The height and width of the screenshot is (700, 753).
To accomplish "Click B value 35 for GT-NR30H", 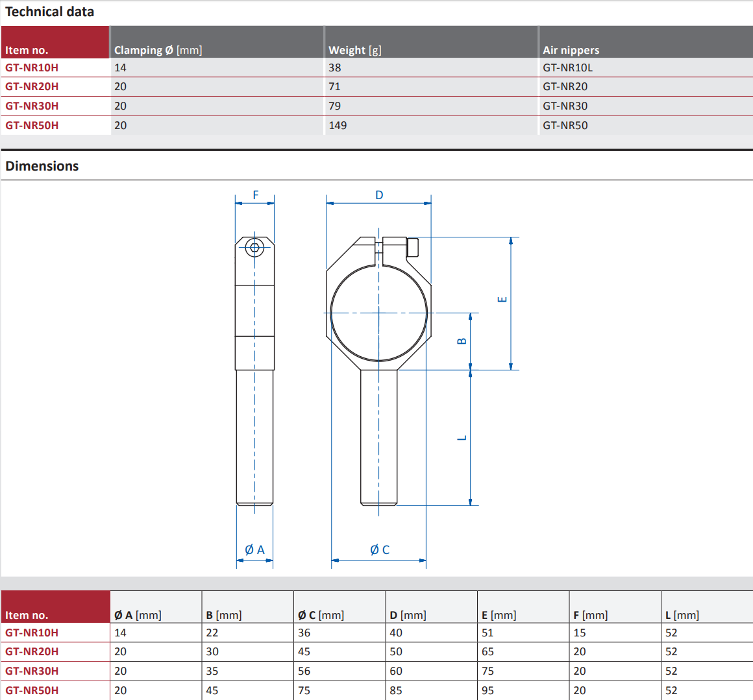I will click(x=212, y=671).
